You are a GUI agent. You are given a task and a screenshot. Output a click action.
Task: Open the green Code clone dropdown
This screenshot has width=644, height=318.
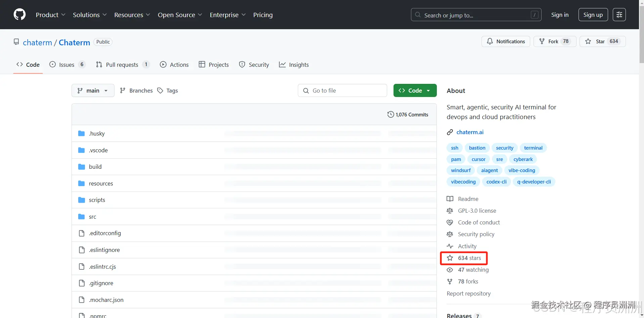click(x=415, y=91)
